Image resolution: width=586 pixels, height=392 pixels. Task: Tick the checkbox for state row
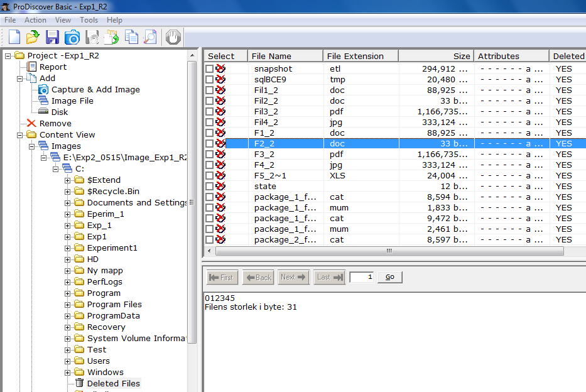(x=209, y=186)
